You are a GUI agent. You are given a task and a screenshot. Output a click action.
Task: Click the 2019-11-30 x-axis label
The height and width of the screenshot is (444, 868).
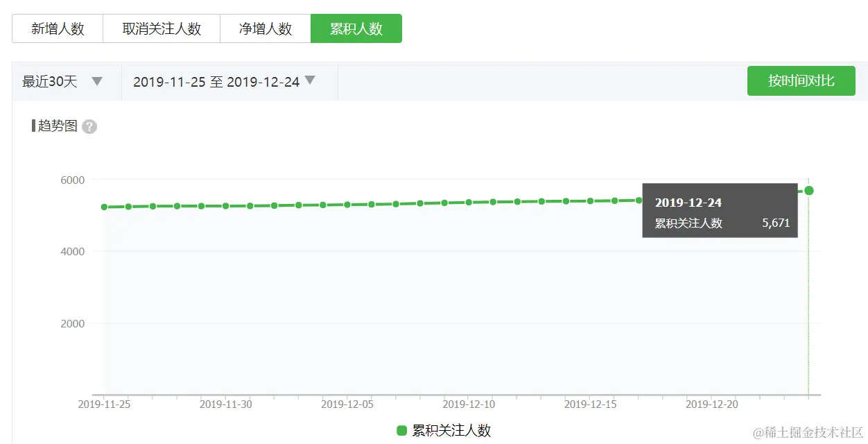(x=225, y=404)
